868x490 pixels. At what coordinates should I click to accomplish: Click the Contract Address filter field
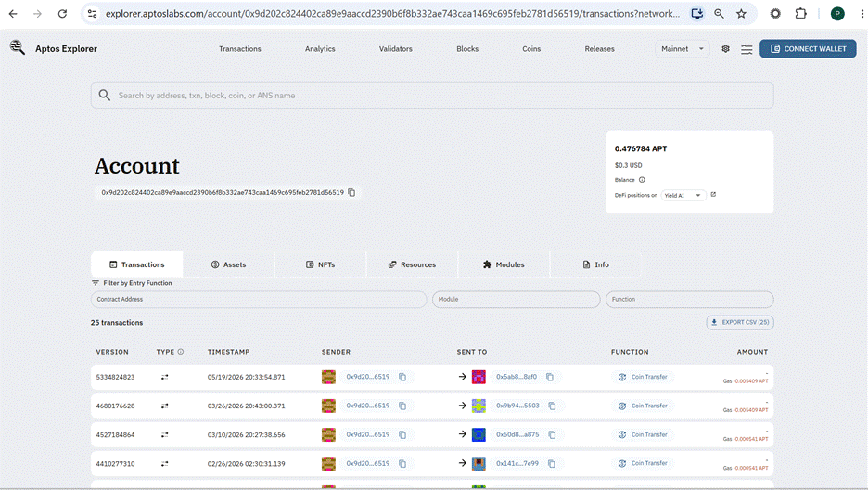click(259, 300)
